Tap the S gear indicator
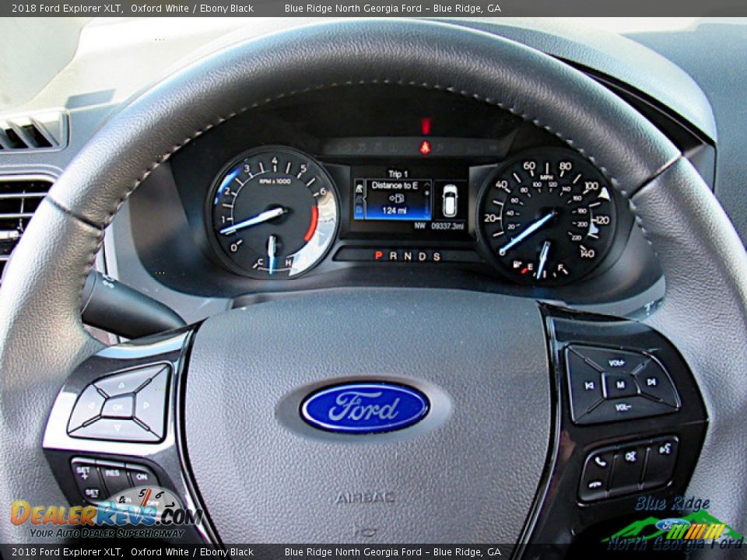This screenshot has width=747, height=560. 437,257
